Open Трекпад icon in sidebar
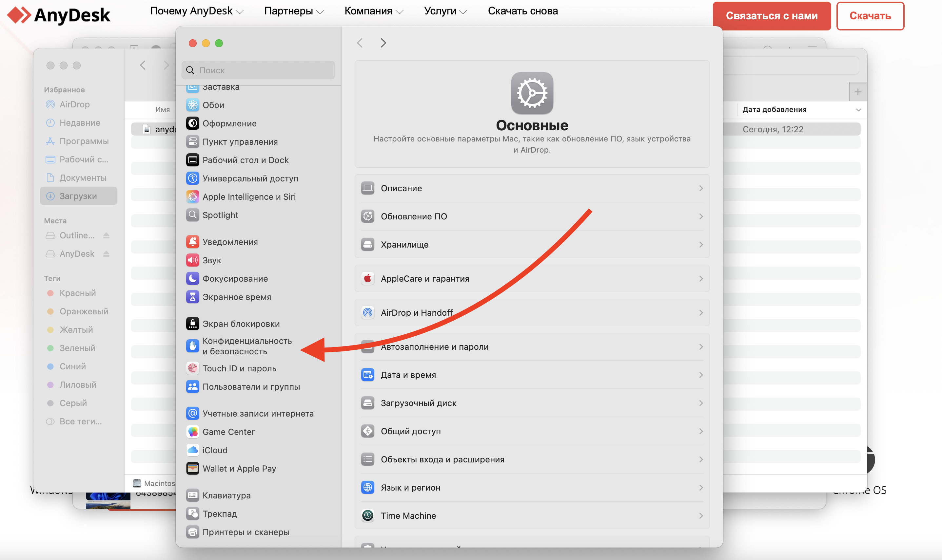The height and width of the screenshot is (560, 942). coord(192,513)
